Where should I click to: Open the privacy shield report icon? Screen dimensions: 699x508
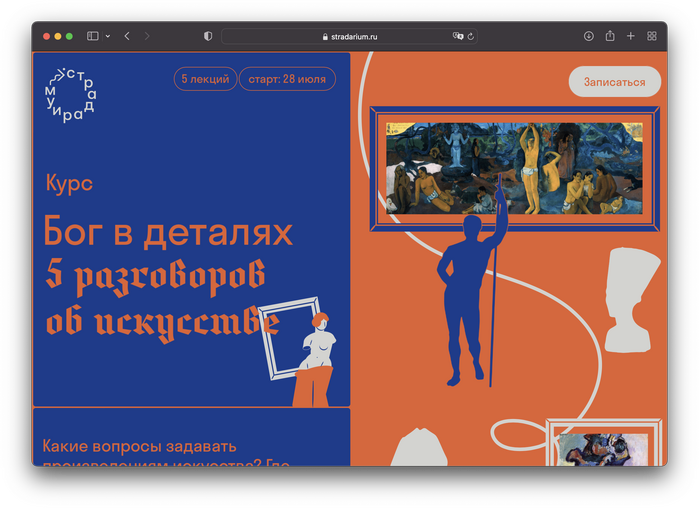pyautogui.click(x=208, y=36)
